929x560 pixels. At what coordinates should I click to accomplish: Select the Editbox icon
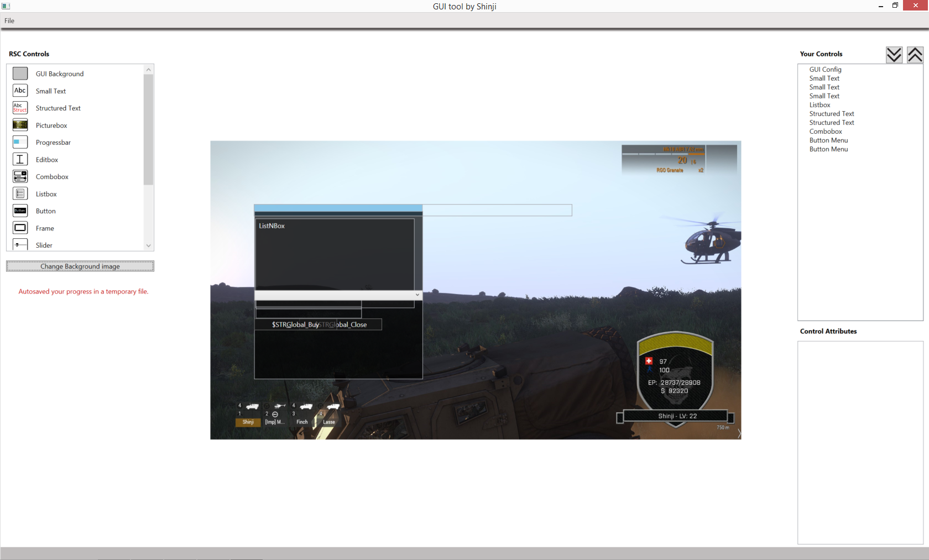click(20, 159)
